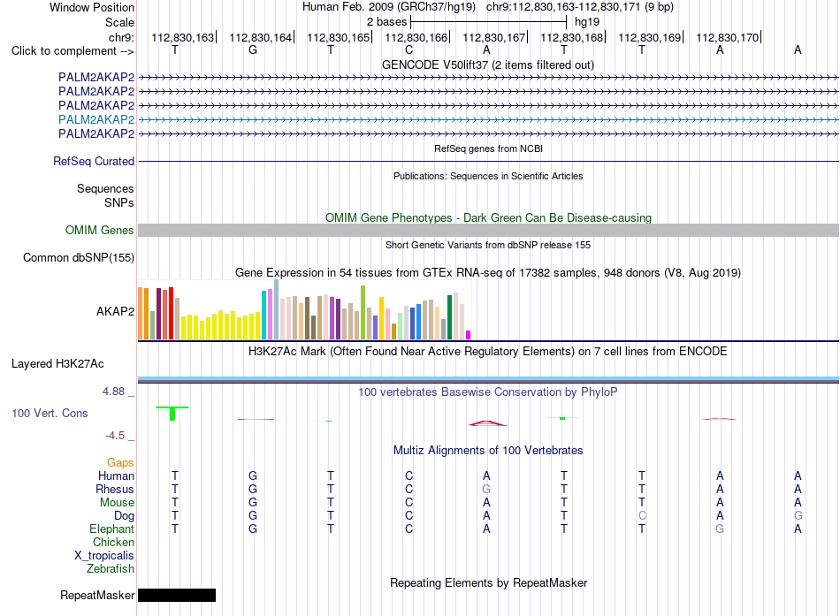
Task: Click the Multiz Alignments of 100 Vertebrates title
Action: [488, 450]
